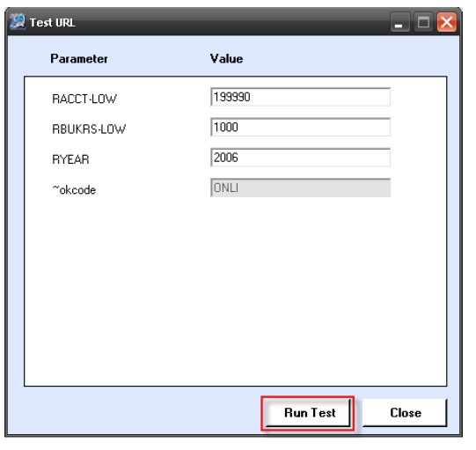Minimize the Test URL window
Image resolution: width=476 pixels, height=450 pixels.
tap(399, 22)
